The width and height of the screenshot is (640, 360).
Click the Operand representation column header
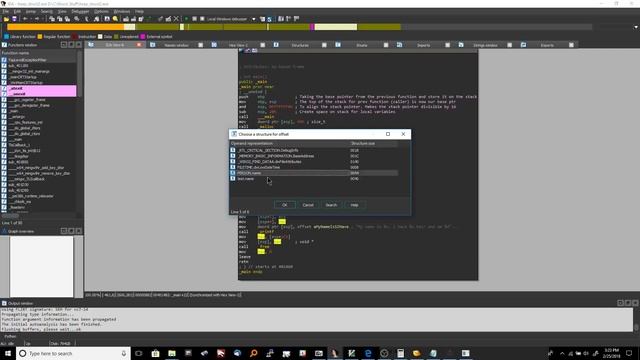[x=289, y=144]
